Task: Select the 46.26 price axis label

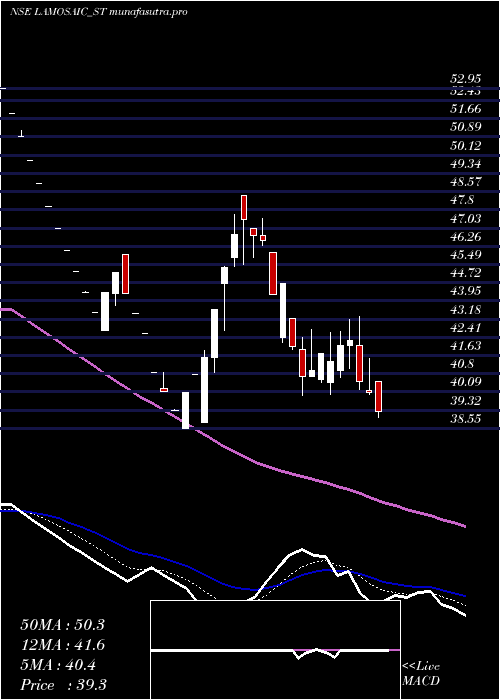Action: click(466, 238)
